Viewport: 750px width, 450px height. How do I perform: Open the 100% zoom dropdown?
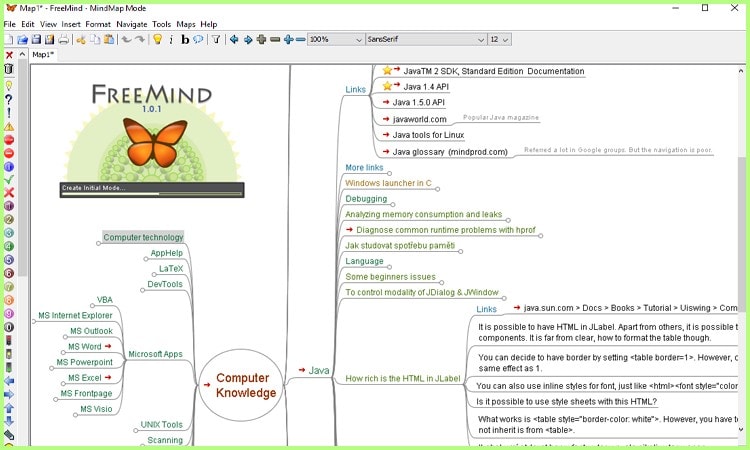point(335,39)
